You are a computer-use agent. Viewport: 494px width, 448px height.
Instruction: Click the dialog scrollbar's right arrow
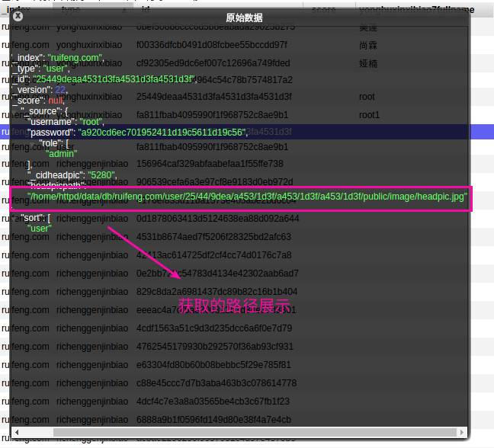coord(462,432)
